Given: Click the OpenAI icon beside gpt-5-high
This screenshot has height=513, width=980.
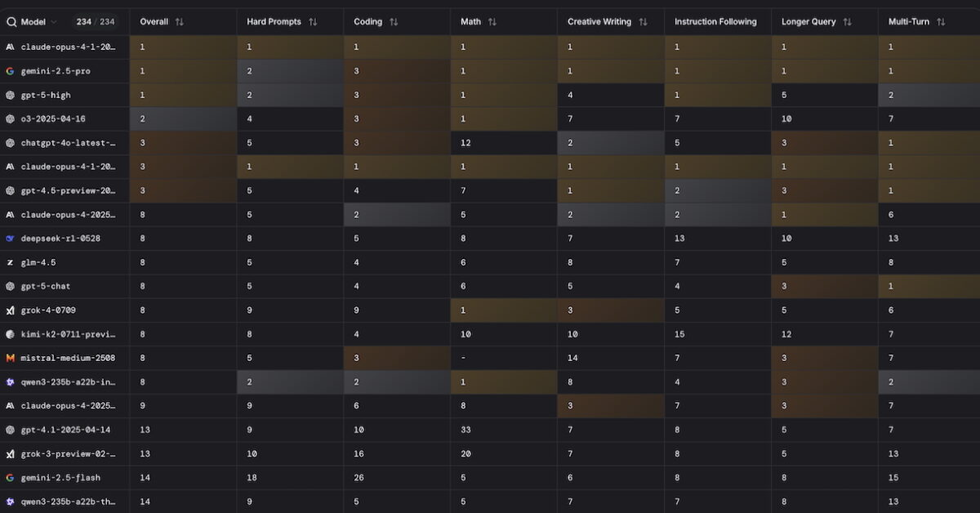Looking at the screenshot, I should pyautogui.click(x=11, y=95).
